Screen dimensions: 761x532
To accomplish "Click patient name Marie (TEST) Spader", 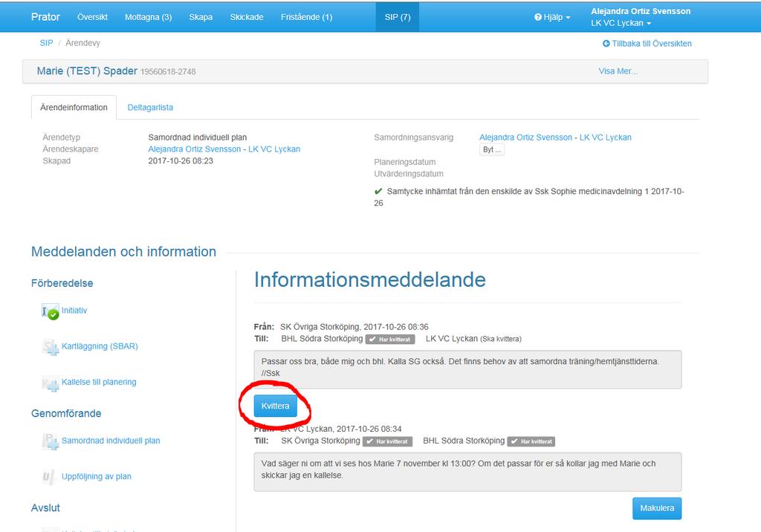I will pos(87,71).
